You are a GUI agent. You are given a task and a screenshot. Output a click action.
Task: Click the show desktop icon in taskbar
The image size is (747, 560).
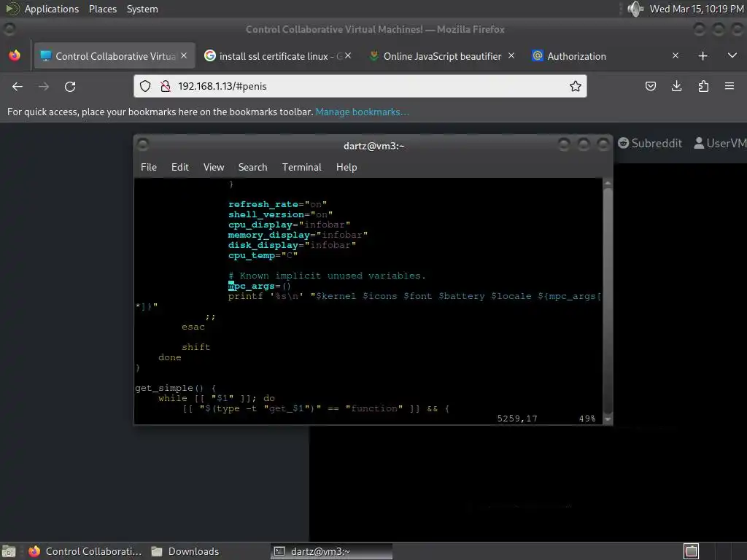(x=9, y=551)
